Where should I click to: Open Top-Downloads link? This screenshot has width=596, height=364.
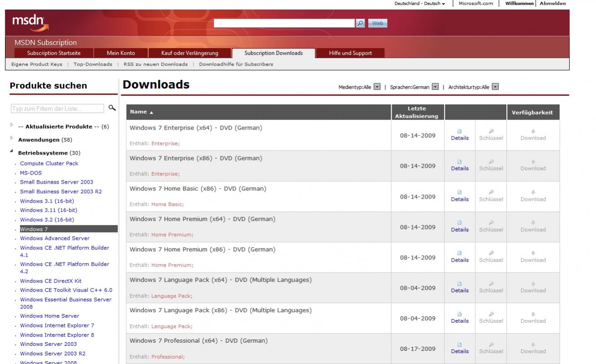(x=93, y=64)
